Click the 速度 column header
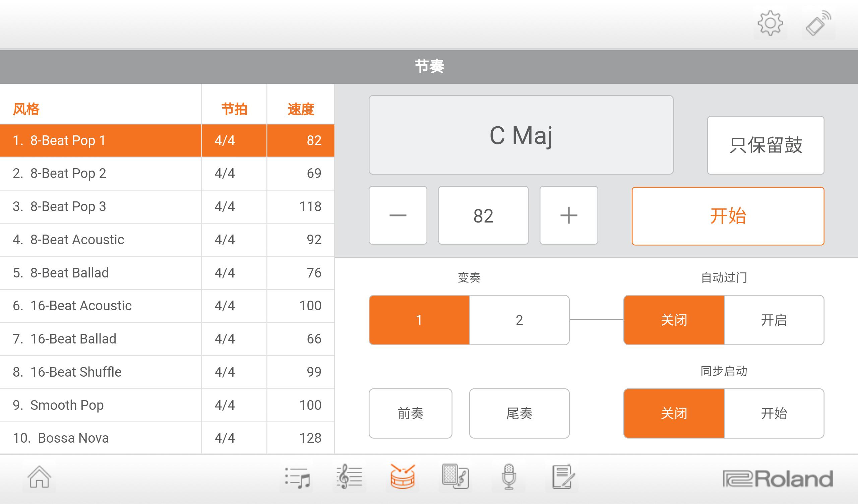 (x=301, y=109)
